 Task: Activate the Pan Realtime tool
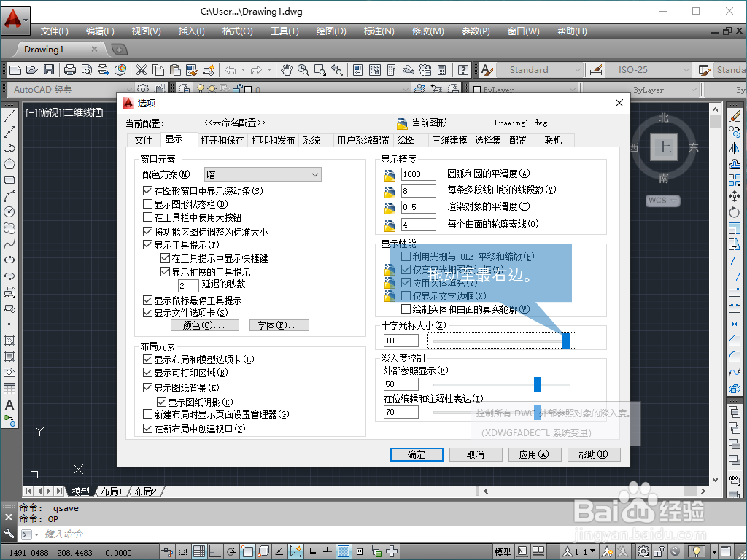point(287,69)
